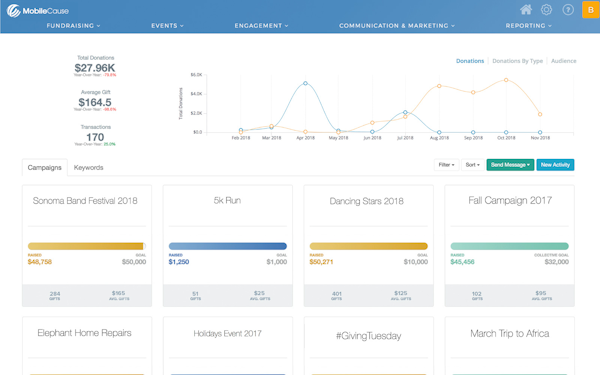This screenshot has height=375, width=600.
Task: Open the settings gear icon
Action: 546,10
